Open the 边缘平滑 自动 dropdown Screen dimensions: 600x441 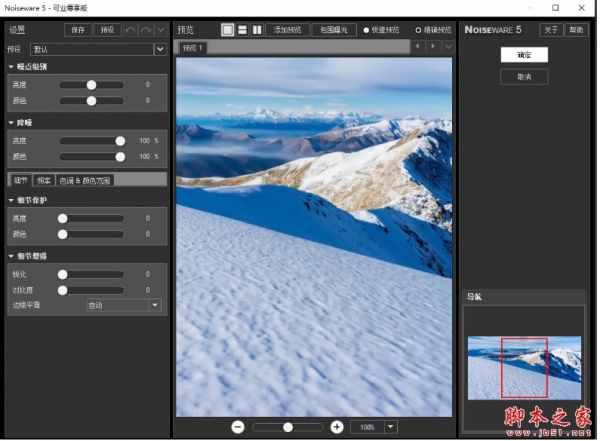pyautogui.click(x=155, y=305)
